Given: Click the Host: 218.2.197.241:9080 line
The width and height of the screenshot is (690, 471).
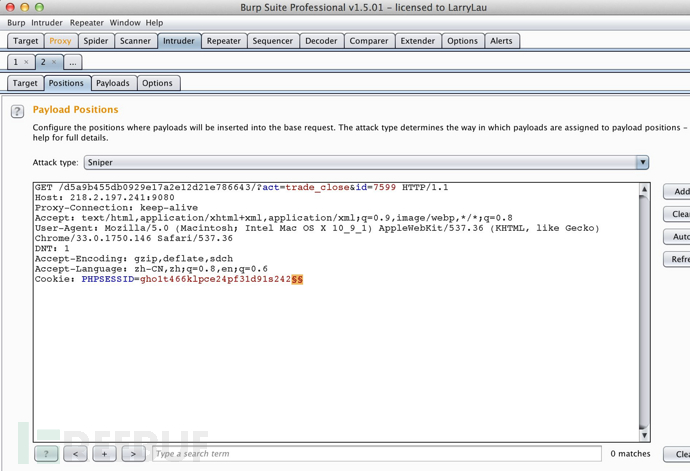Looking at the screenshot, I should pos(105,198).
